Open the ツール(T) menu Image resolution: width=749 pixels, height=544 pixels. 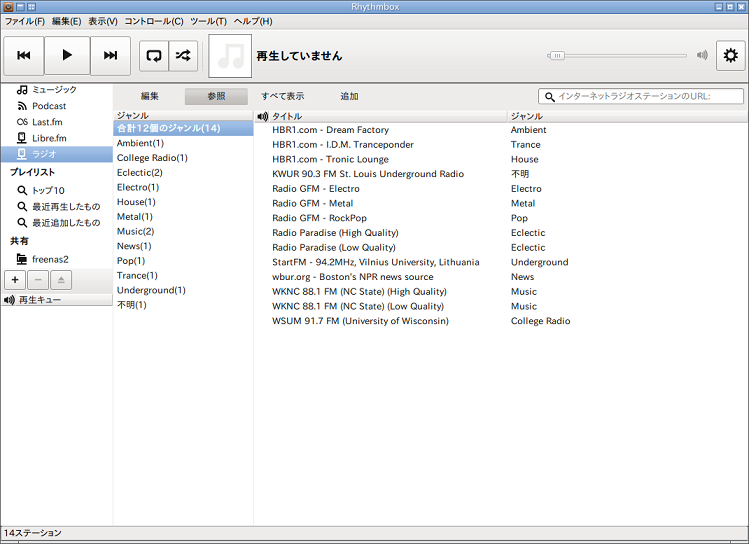point(208,21)
